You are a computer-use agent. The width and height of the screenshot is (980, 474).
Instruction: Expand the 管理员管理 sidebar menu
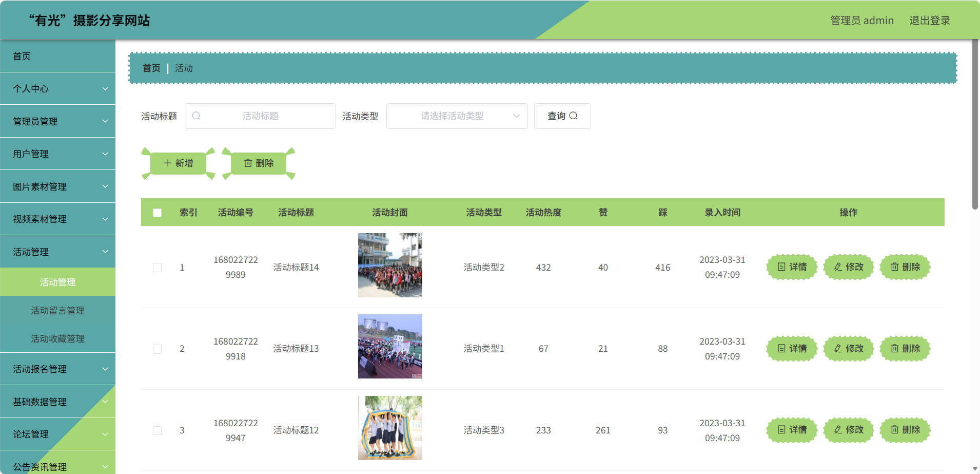click(57, 121)
